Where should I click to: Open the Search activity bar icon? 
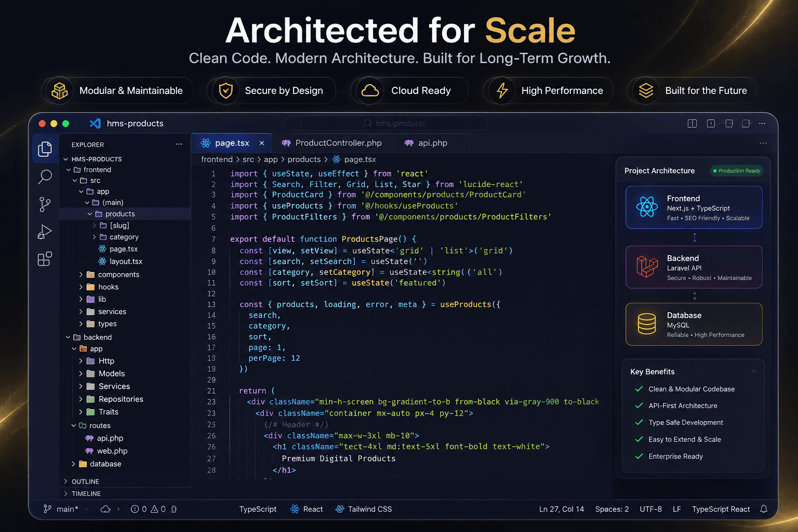(45, 177)
